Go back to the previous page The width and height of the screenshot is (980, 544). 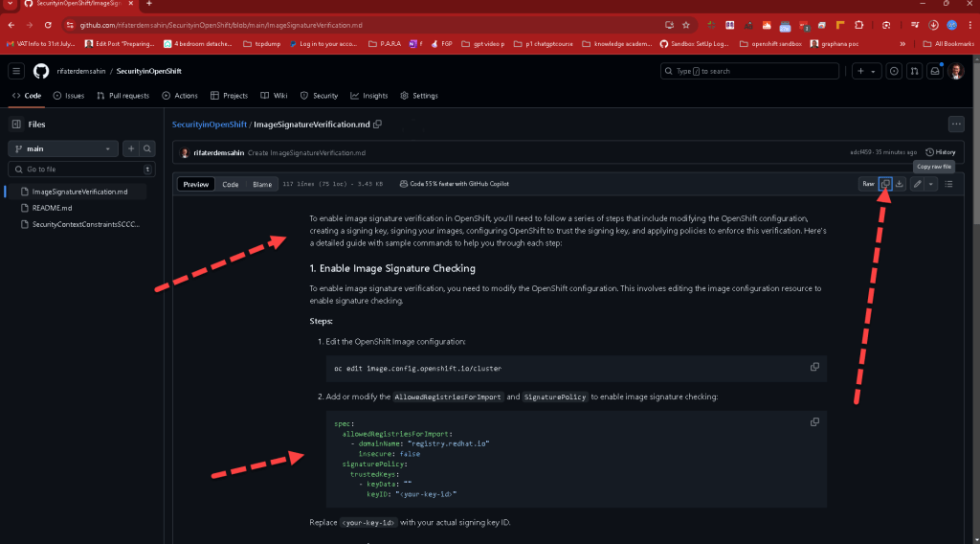(11, 25)
